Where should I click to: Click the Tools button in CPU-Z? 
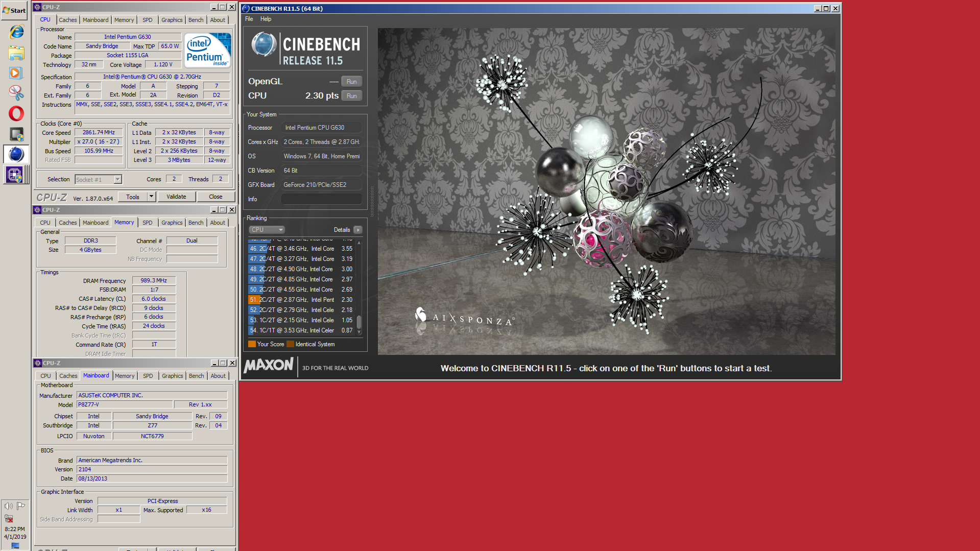[x=133, y=197]
